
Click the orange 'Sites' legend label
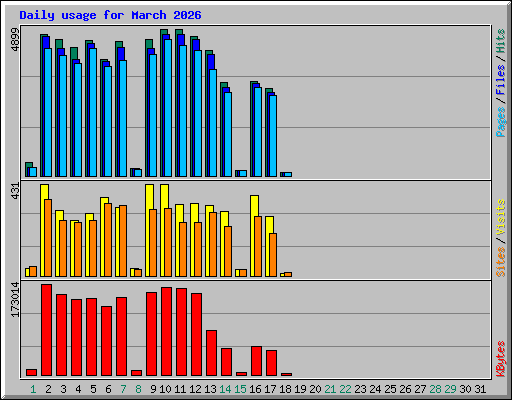click(x=501, y=262)
